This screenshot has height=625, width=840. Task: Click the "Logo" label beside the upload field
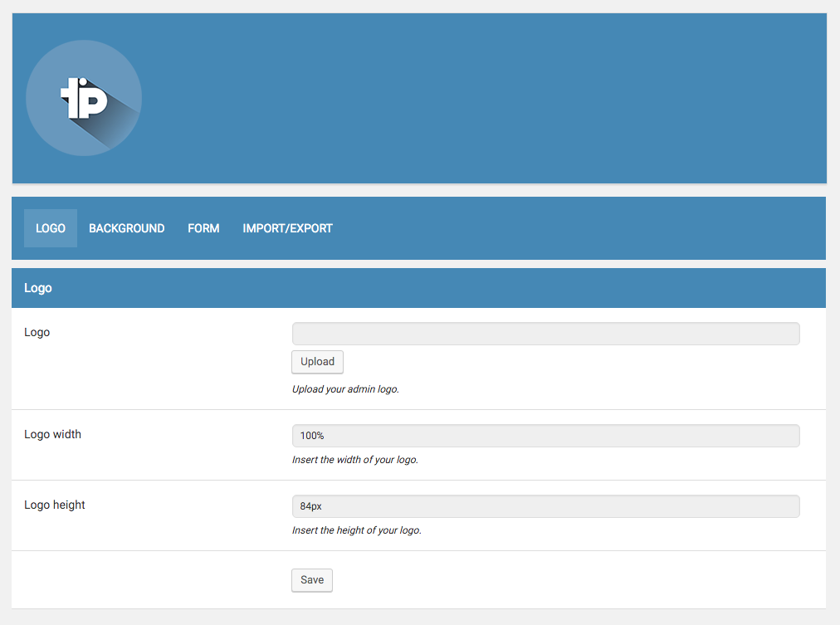pos(37,332)
